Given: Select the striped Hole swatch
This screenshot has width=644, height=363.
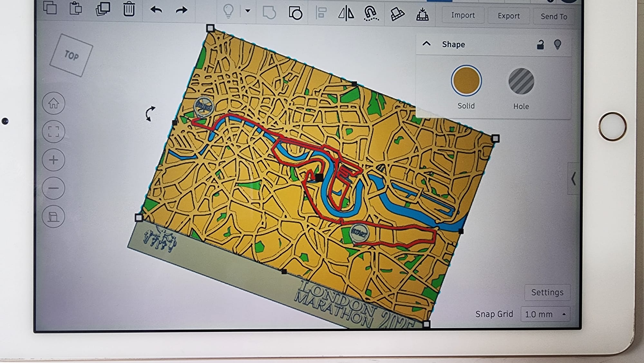Looking at the screenshot, I should (521, 81).
